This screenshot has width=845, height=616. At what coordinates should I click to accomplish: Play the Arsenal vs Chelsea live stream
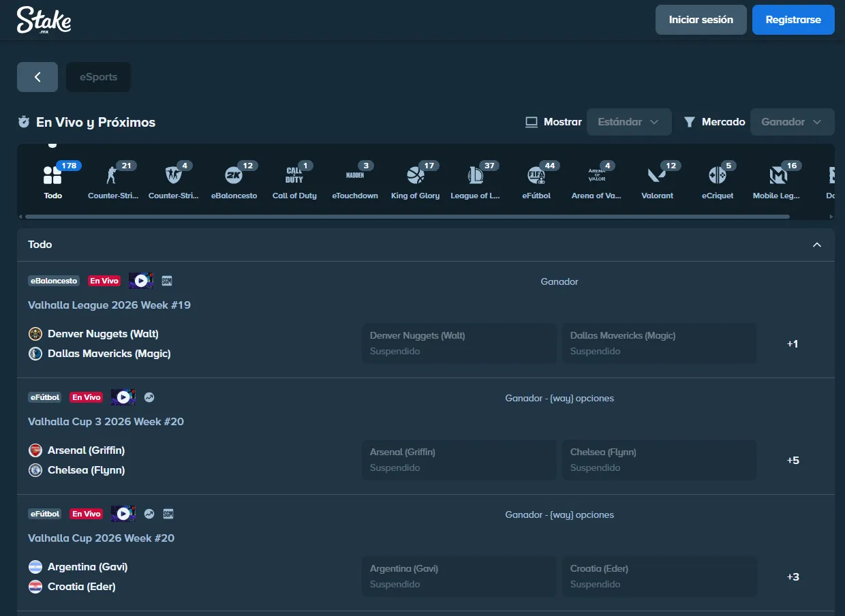pyautogui.click(x=123, y=397)
